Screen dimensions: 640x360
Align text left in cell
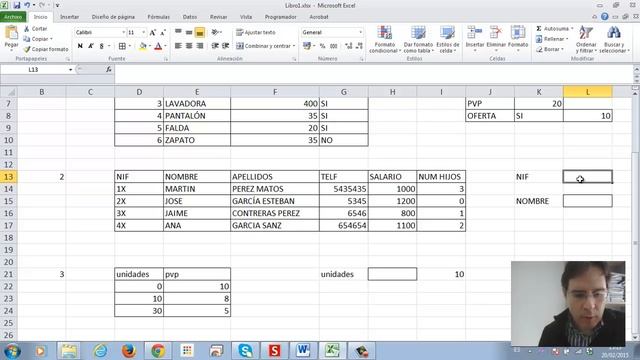(178, 46)
